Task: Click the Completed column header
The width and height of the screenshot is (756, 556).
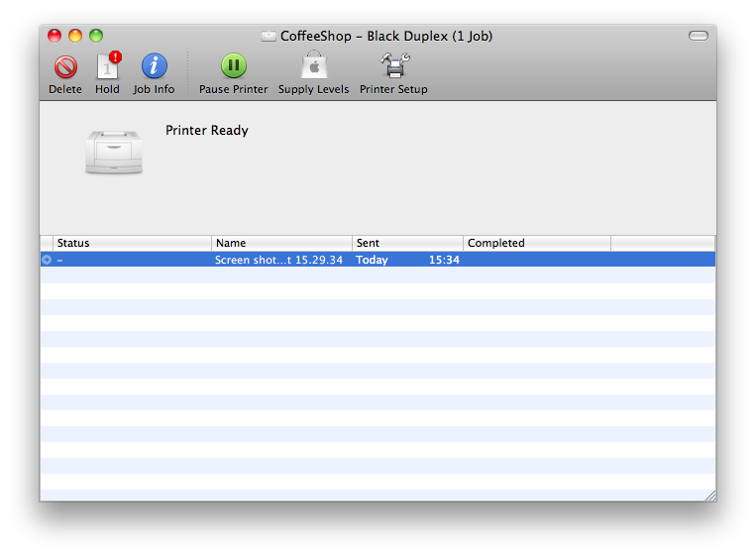Action: (536, 243)
